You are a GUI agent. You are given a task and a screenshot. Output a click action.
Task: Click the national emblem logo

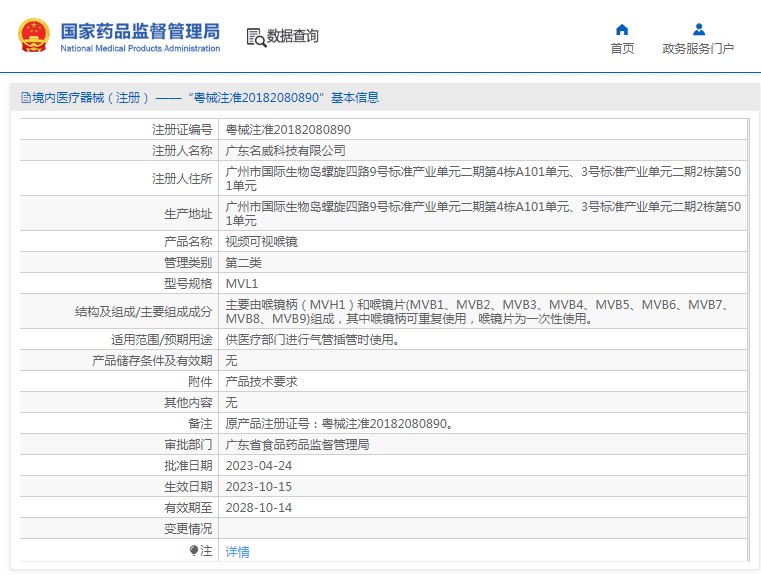click(34, 35)
